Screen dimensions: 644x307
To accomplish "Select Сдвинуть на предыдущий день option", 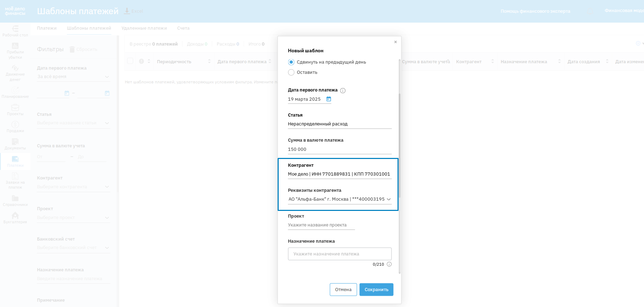I will coord(291,62).
